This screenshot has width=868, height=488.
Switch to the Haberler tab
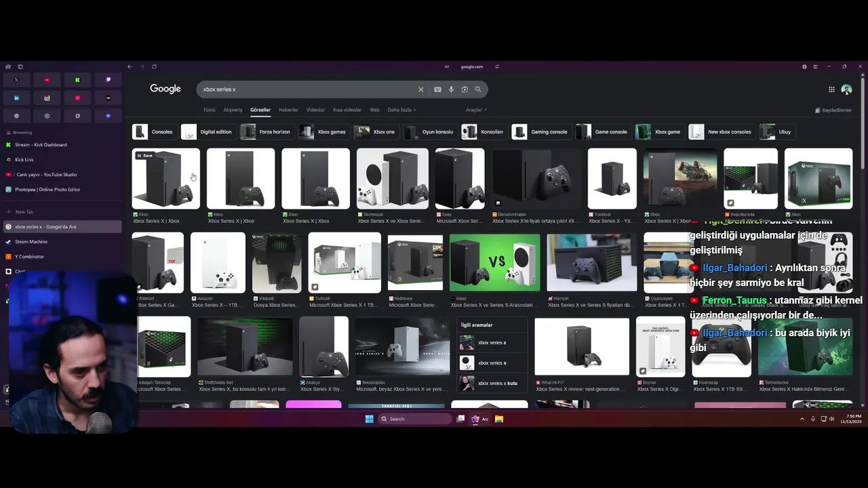click(x=288, y=110)
